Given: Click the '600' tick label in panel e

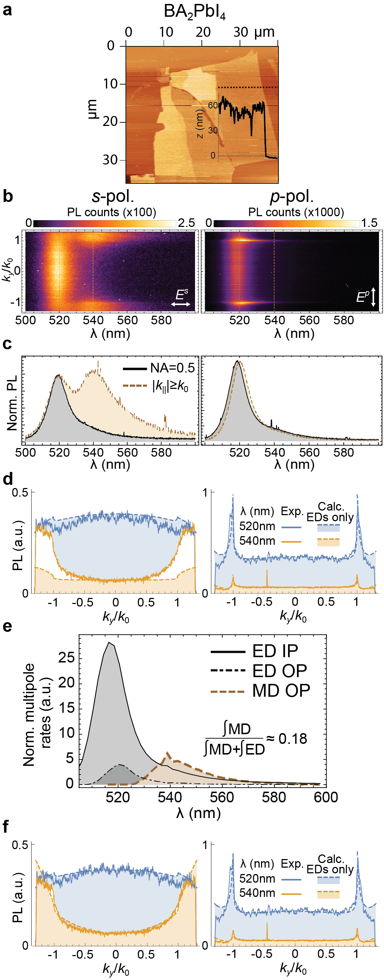Looking at the screenshot, I should (326, 797).
